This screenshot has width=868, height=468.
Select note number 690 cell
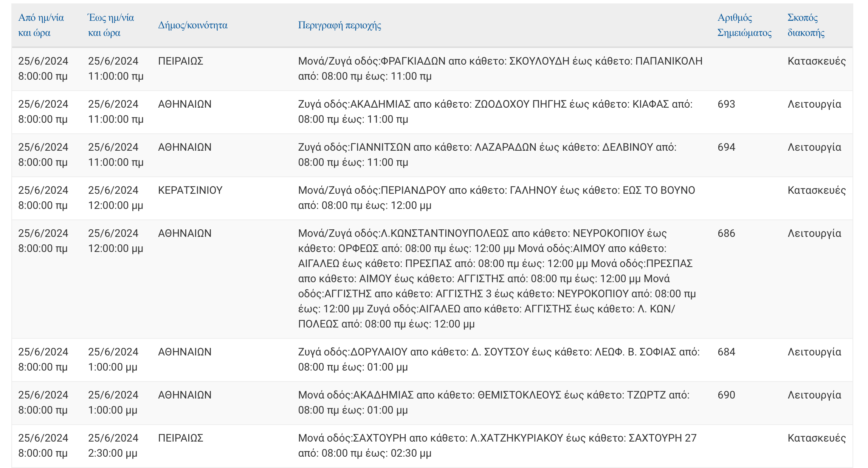[726, 395]
